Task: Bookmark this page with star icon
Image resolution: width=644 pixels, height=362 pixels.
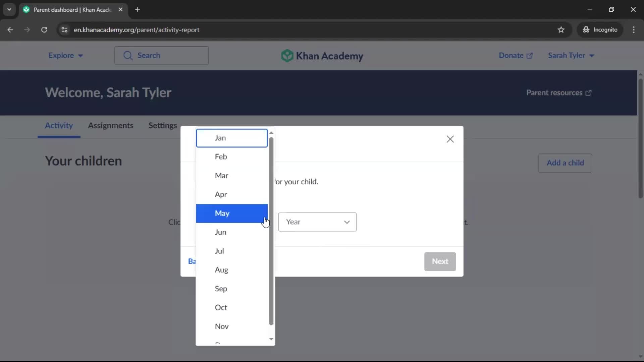Action: point(561,30)
